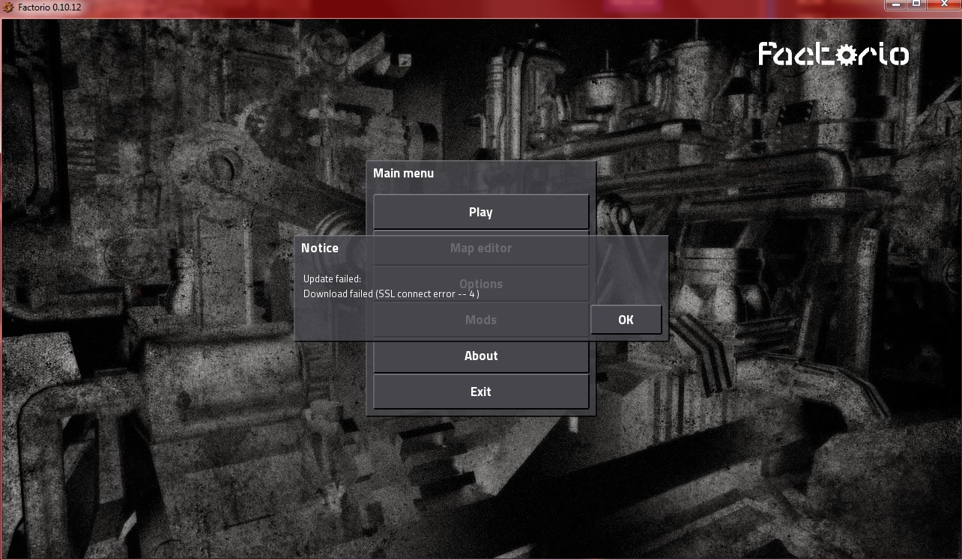Image resolution: width=962 pixels, height=560 pixels.
Task: Click the Factorio gear icon in title bar
Action: (8, 7)
